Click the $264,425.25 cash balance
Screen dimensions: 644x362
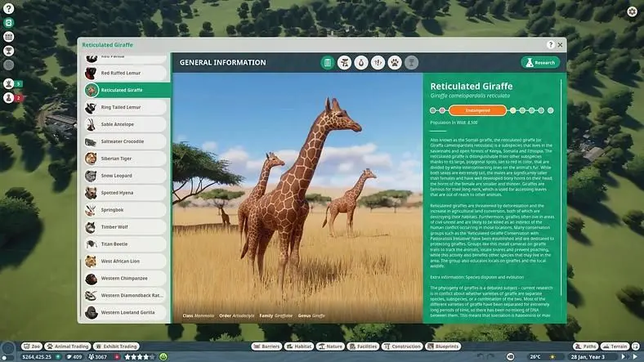(x=37, y=356)
